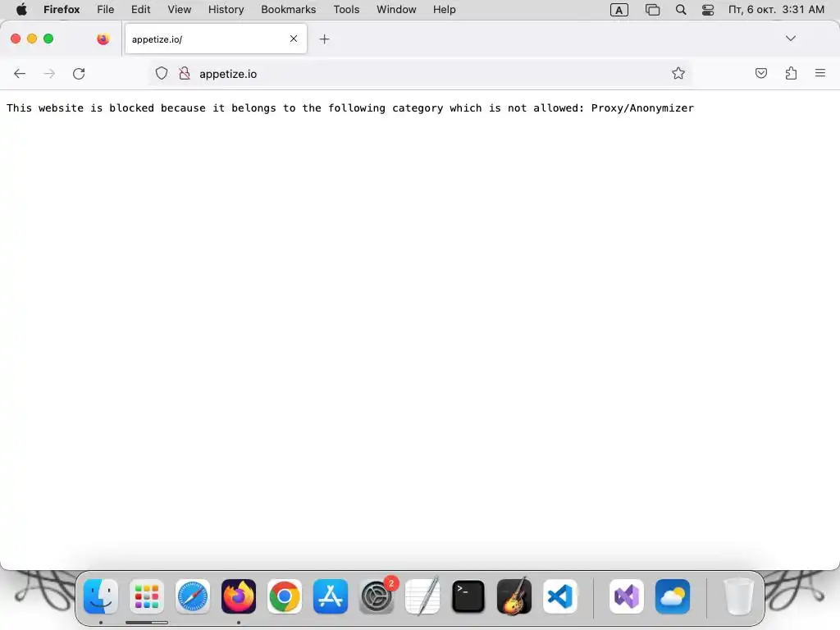Open a new tab with plus button
The image size is (840, 630).
tap(324, 39)
